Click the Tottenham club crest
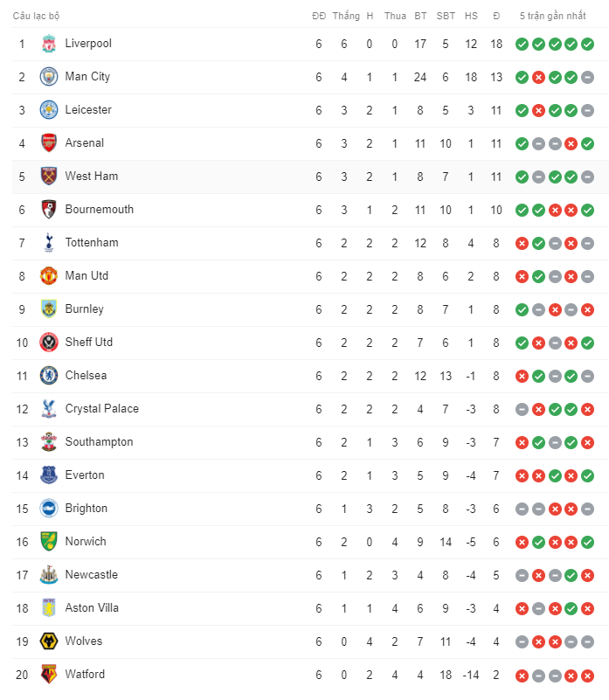The height and width of the screenshot is (700, 609). point(49,243)
